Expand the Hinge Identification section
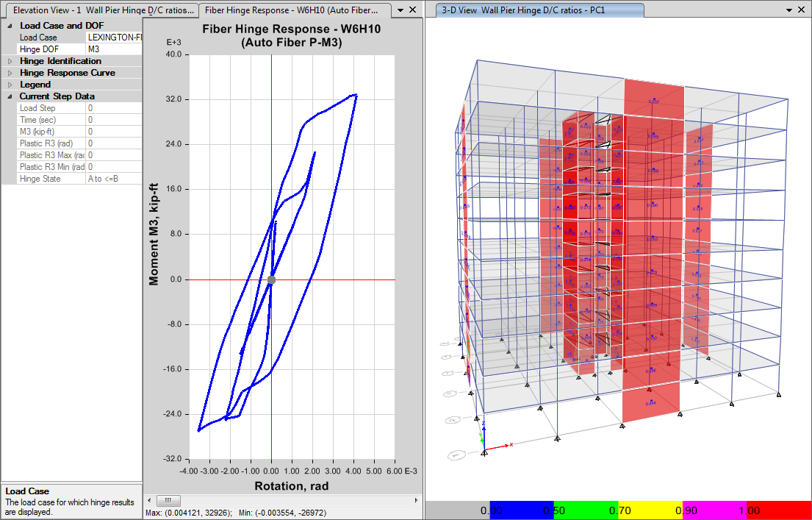 10,61
